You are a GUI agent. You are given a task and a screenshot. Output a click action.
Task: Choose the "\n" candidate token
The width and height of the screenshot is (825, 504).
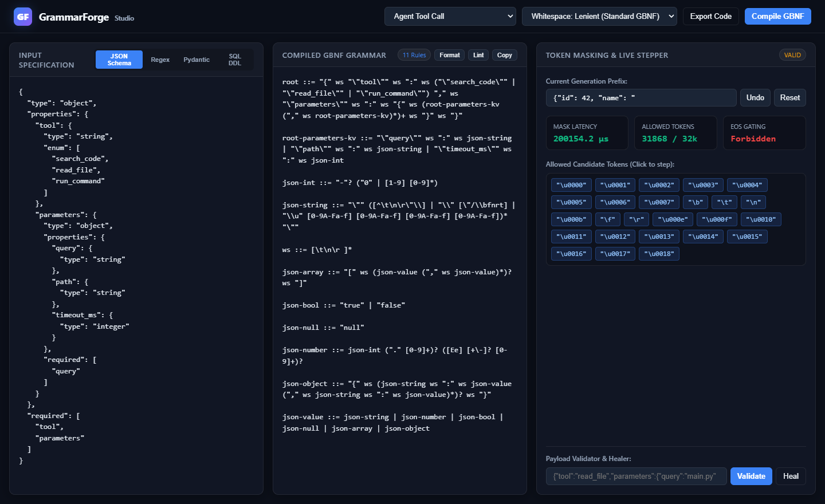pyautogui.click(x=753, y=202)
